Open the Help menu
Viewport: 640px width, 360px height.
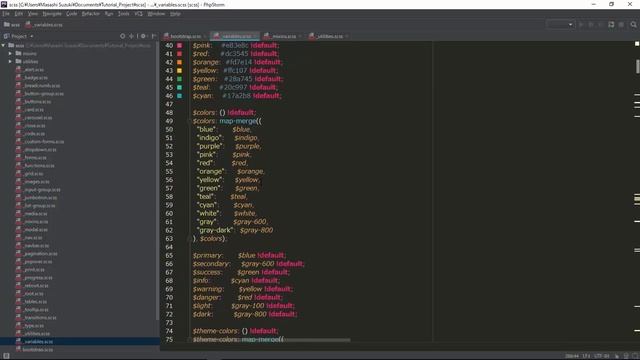(176, 13)
